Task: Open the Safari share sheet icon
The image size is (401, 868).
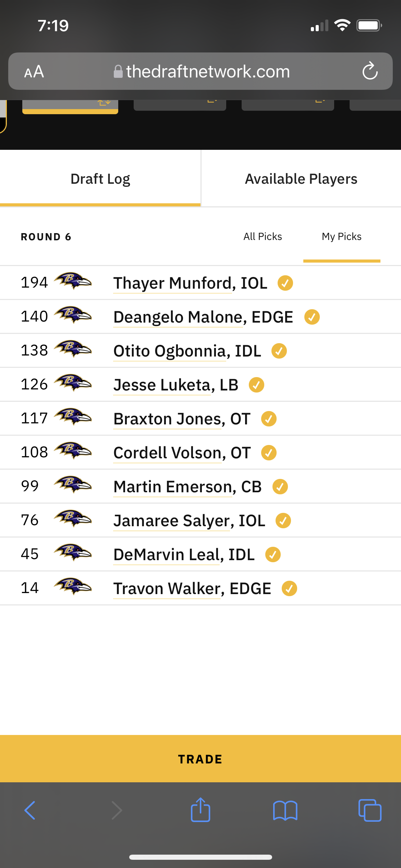Action: point(200,810)
